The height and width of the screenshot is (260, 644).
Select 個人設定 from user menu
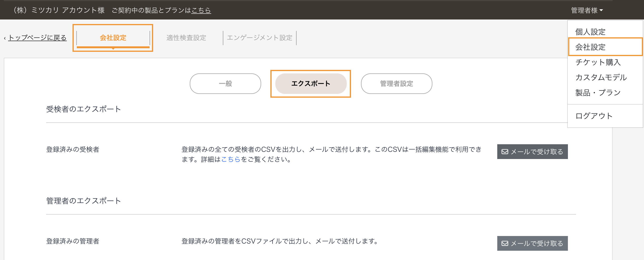click(590, 32)
